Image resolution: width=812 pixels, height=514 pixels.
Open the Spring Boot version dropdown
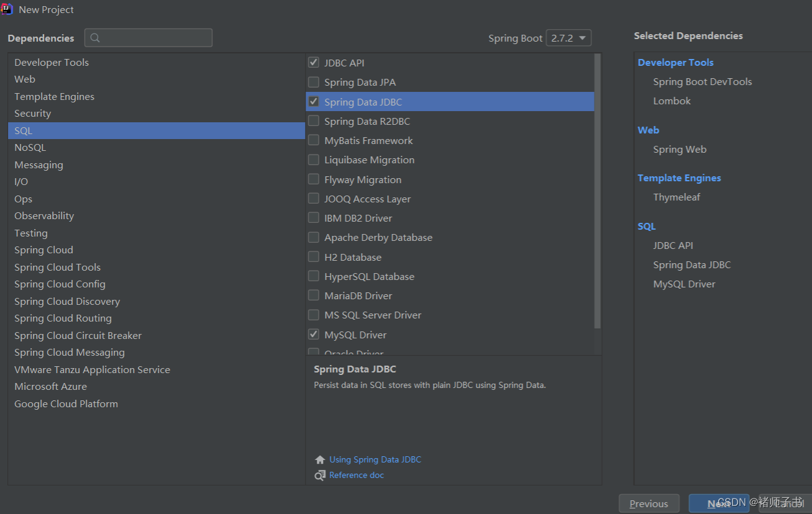568,38
